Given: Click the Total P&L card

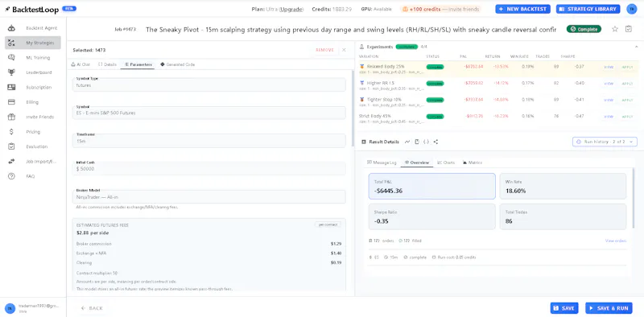Looking at the screenshot, I should click(x=431, y=186).
